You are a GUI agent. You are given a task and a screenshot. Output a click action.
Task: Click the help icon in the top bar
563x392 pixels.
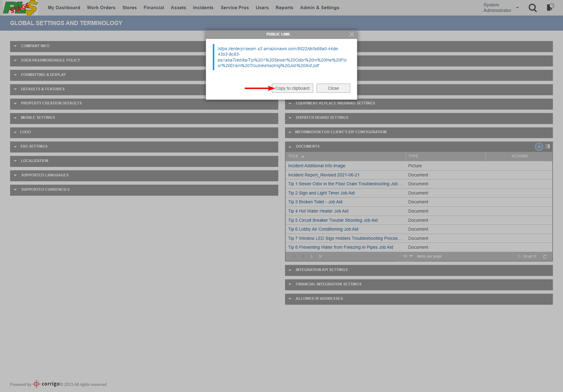click(x=550, y=8)
